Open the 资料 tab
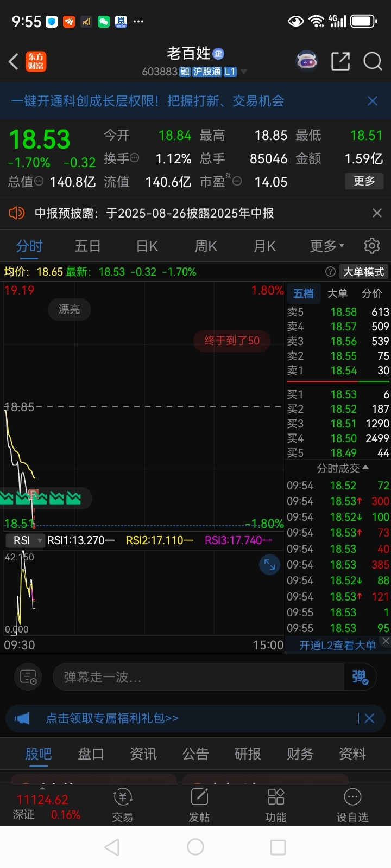Screen dimensions: 391x868 (x=352, y=754)
